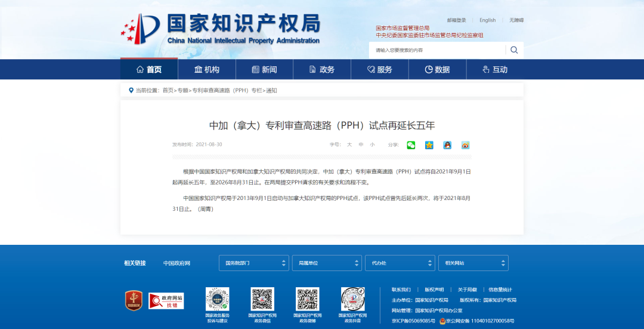Click the red 党政机关 badge icon
Screen dimensions: 644x329
[x=134, y=300]
